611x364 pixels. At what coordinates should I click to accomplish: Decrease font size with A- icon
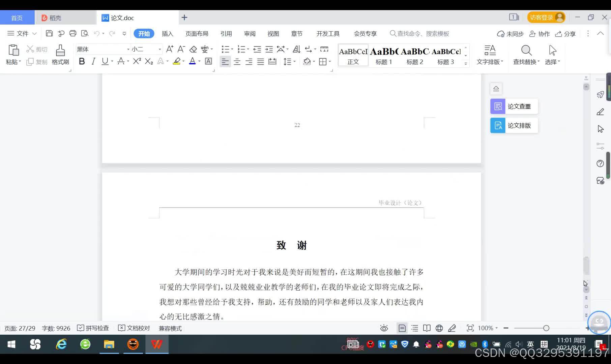click(x=181, y=49)
